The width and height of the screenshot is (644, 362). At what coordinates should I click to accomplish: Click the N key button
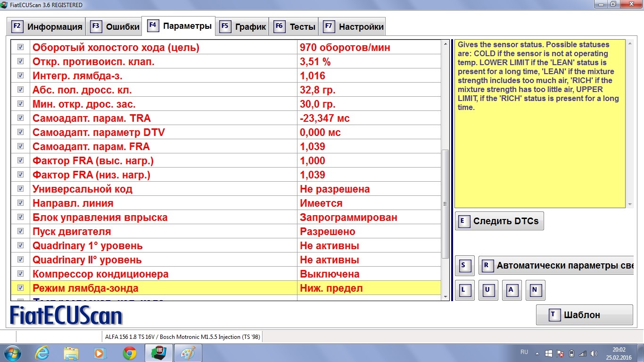(536, 290)
